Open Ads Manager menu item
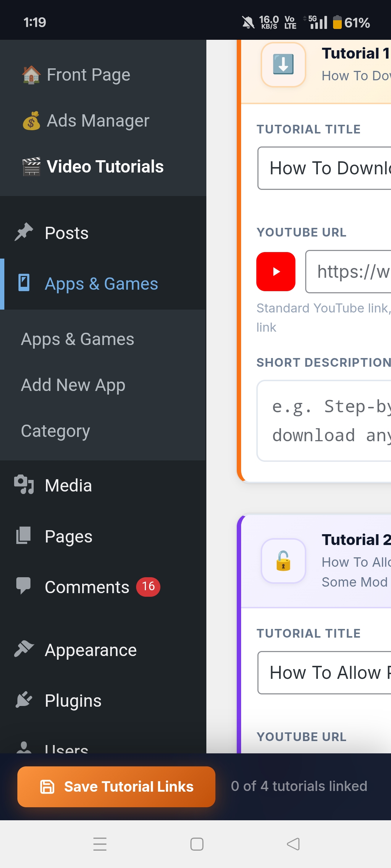The height and width of the screenshot is (868, 391). coord(103,121)
